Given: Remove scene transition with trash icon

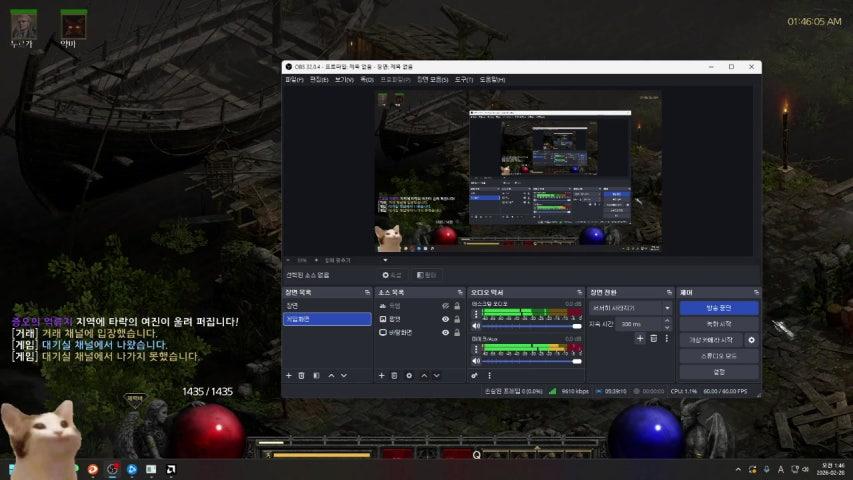Looking at the screenshot, I should [653, 339].
